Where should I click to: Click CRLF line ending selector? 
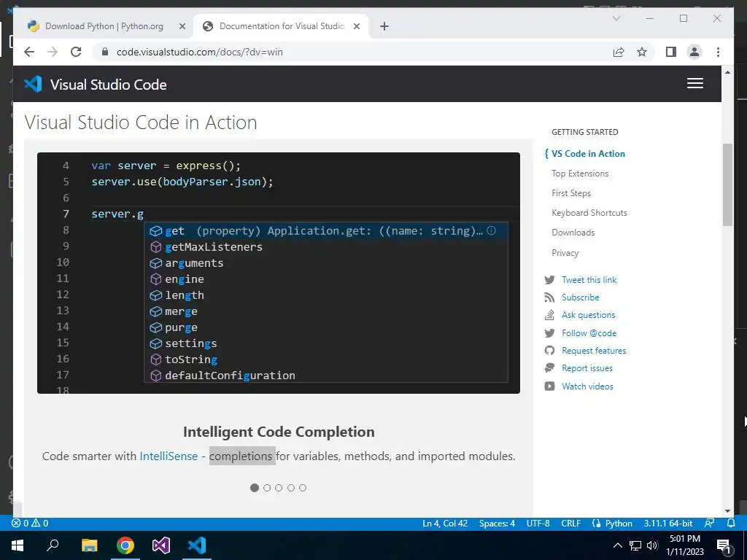570,523
